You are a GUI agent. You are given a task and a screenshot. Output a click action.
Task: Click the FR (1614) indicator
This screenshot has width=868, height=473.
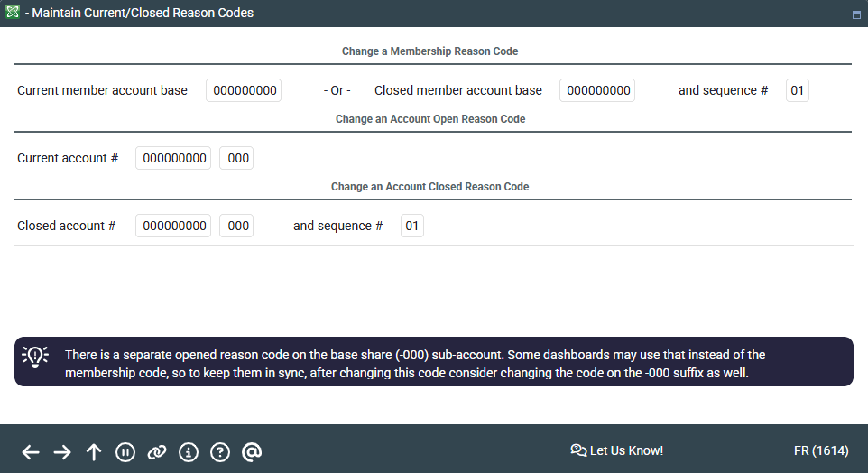click(819, 450)
